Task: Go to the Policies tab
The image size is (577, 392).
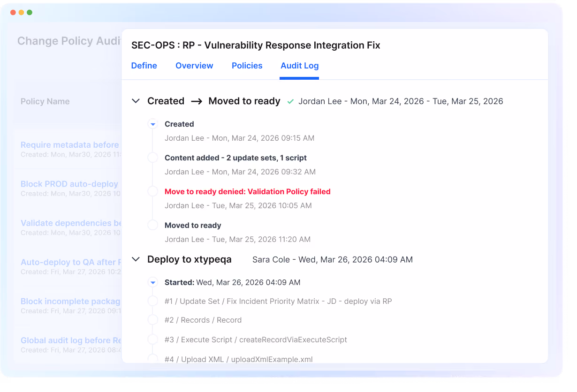Action: [247, 66]
